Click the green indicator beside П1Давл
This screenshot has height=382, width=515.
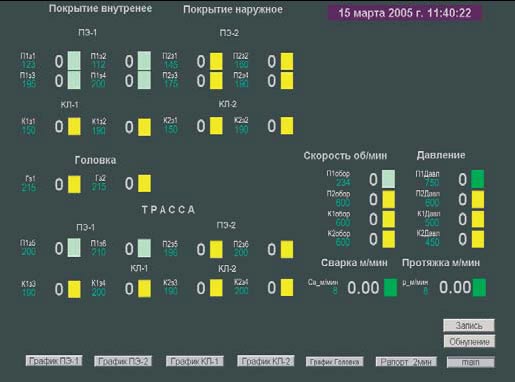pos(477,179)
